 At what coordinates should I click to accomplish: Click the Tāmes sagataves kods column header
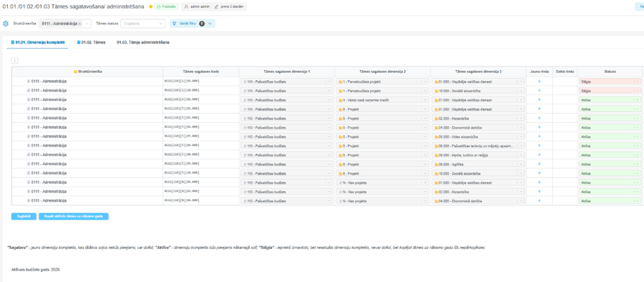pos(201,72)
